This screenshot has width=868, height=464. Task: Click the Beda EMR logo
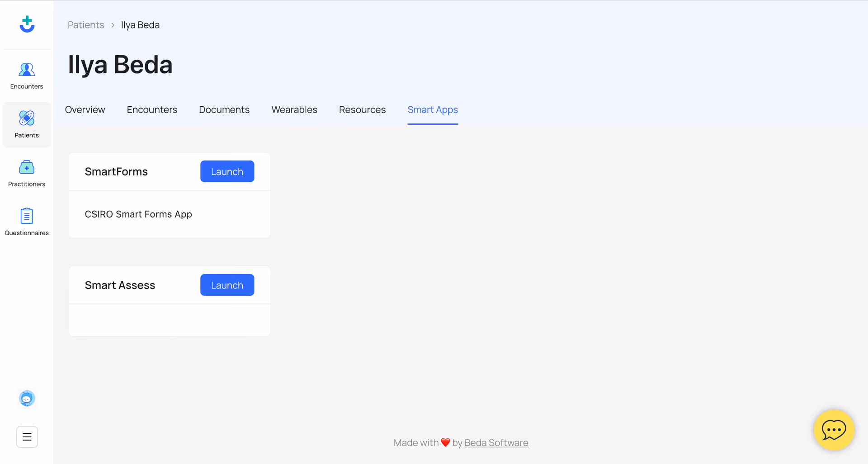[27, 24]
